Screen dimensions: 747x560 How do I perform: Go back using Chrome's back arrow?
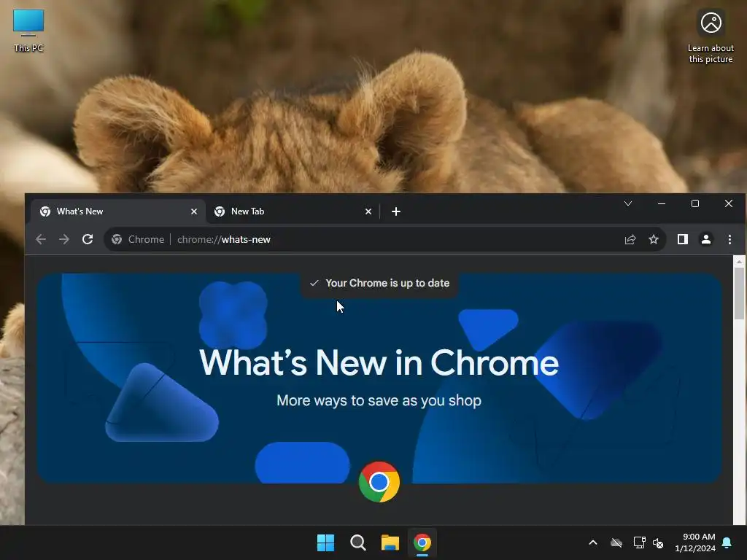41,239
